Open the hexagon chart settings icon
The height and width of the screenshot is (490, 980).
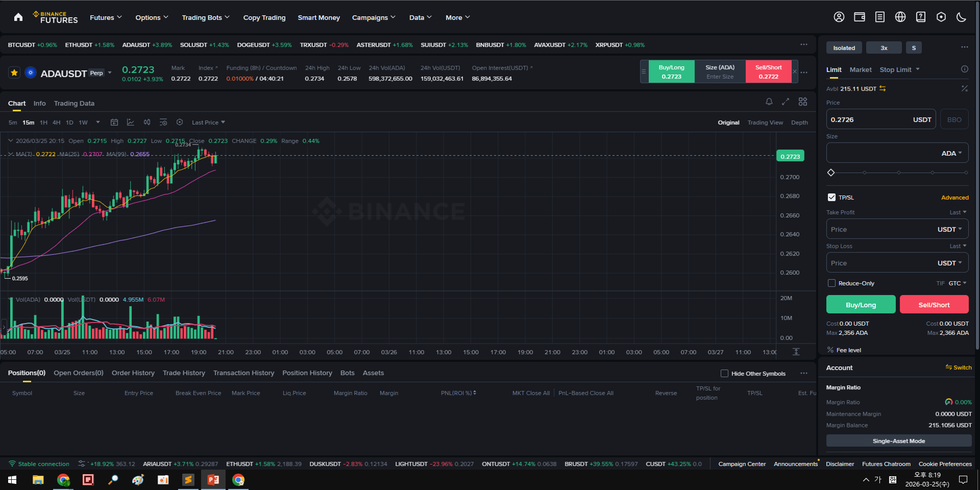180,122
